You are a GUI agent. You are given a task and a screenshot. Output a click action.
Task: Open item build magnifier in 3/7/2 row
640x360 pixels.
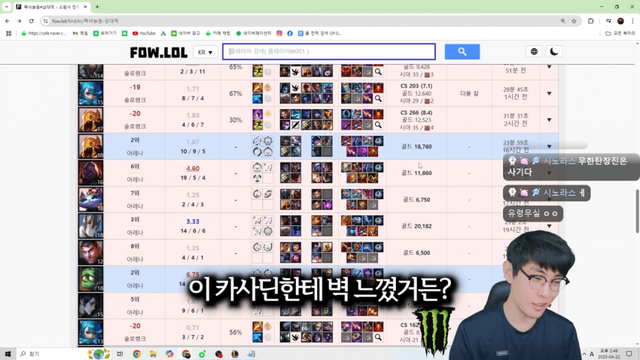pyautogui.click(x=378, y=337)
